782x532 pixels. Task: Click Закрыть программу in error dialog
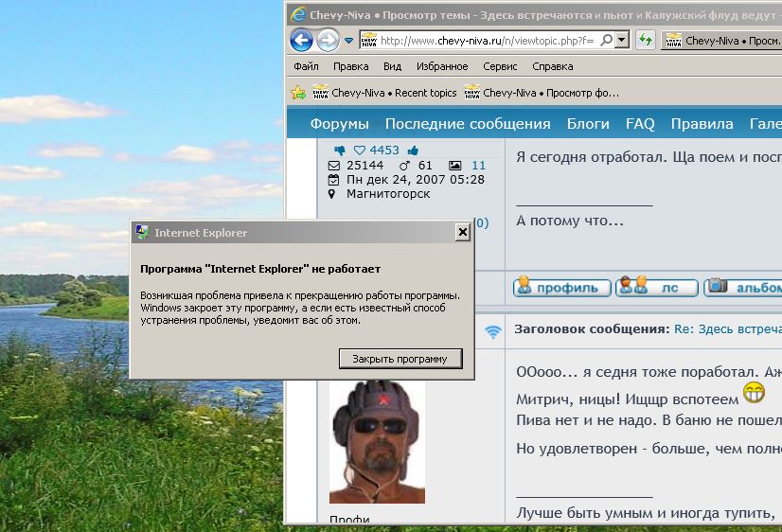(400, 359)
